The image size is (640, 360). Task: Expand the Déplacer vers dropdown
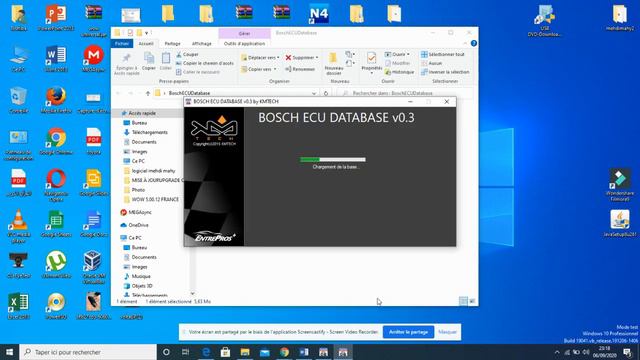click(278, 58)
